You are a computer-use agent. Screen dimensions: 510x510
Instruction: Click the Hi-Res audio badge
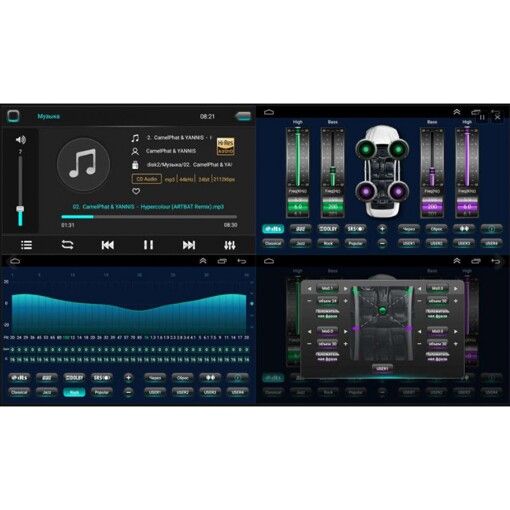(226, 146)
